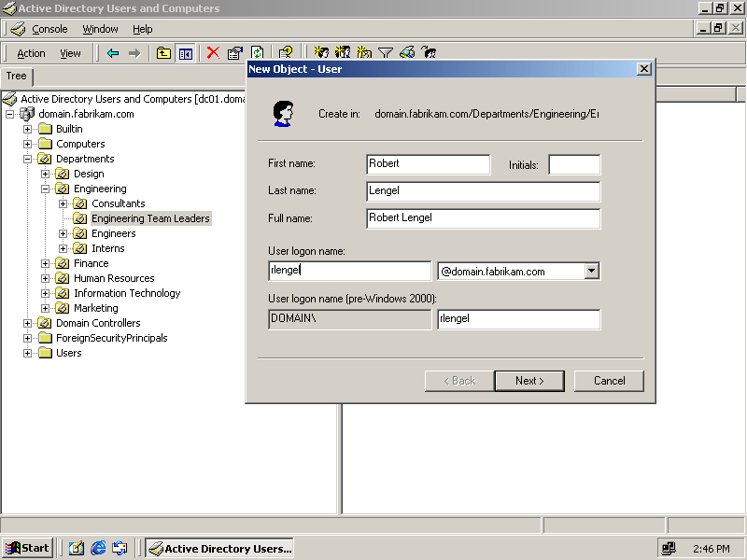Click the Properties toolbar icon
Screen dimensions: 747x560
point(235,53)
